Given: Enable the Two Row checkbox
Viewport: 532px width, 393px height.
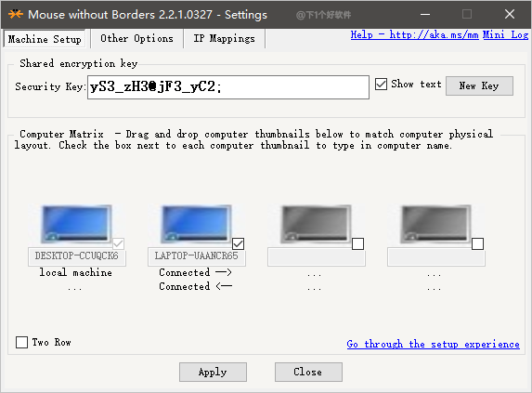Looking at the screenshot, I should point(21,342).
